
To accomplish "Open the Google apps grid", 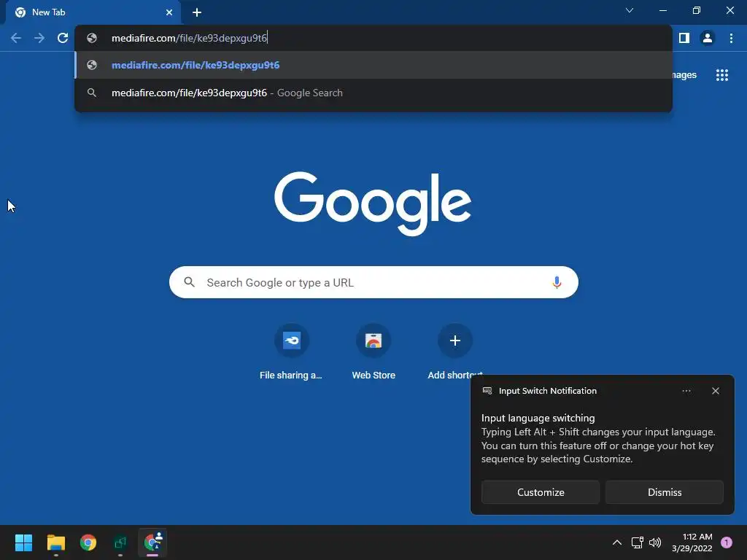I will [x=722, y=75].
